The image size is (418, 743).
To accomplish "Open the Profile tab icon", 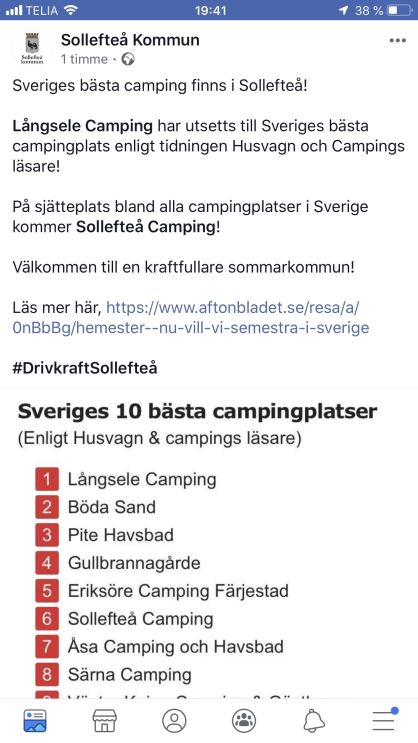I will click(174, 721).
